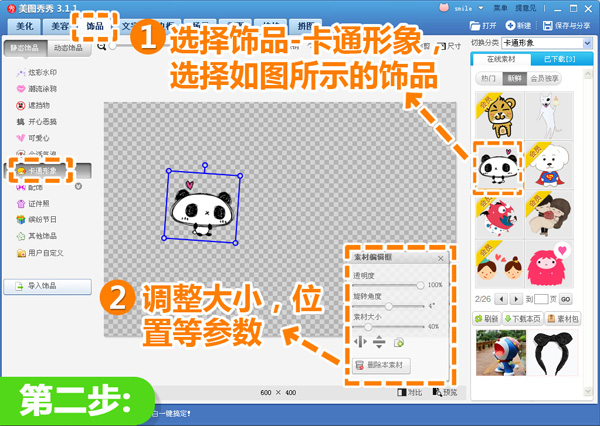The image size is (600, 426).
Task: Click scroll-down arrow of materials panel
Action: tap(588, 391)
